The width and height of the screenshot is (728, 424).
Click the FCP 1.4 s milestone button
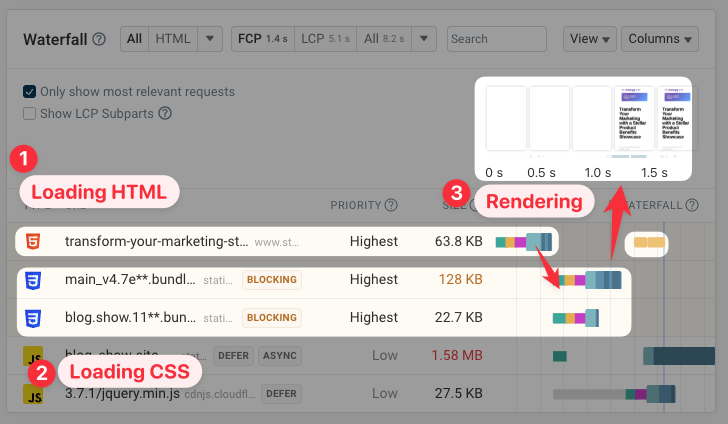coord(259,39)
